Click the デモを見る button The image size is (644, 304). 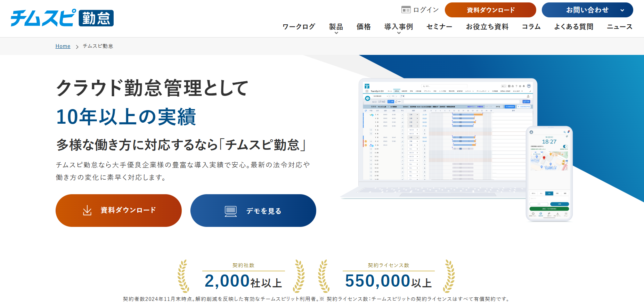click(x=253, y=211)
